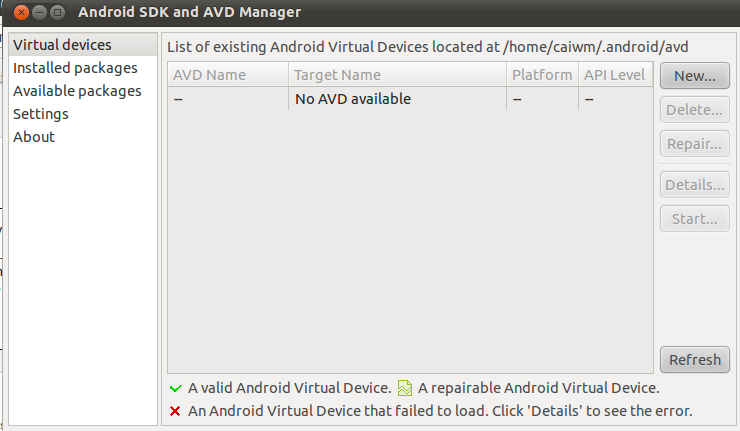Sort by the AVD Name column header
The image size is (740, 431).
(228, 75)
